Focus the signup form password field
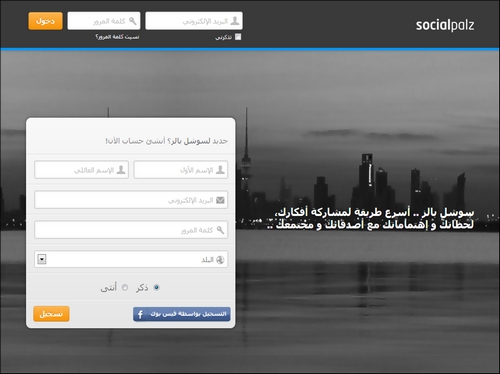The image size is (500, 374). point(131,230)
